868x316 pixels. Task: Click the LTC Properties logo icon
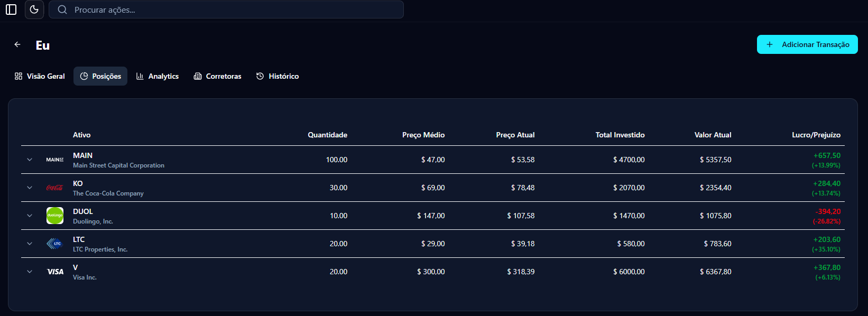pos(55,244)
